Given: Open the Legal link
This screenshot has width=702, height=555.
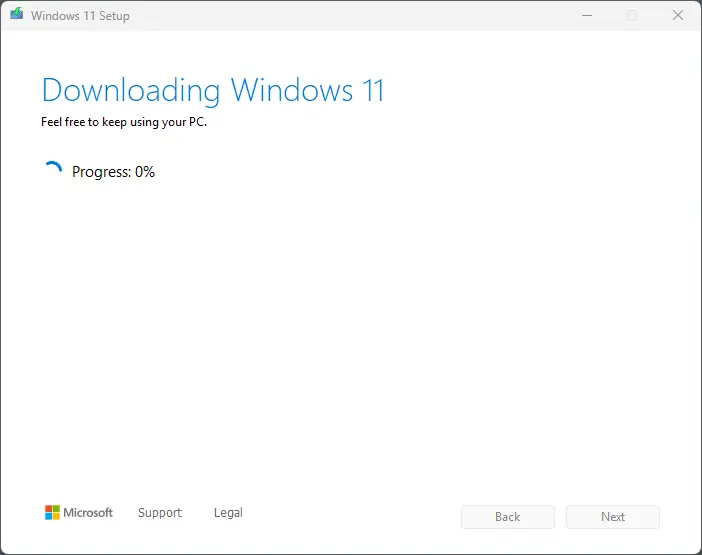Looking at the screenshot, I should tap(228, 513).
